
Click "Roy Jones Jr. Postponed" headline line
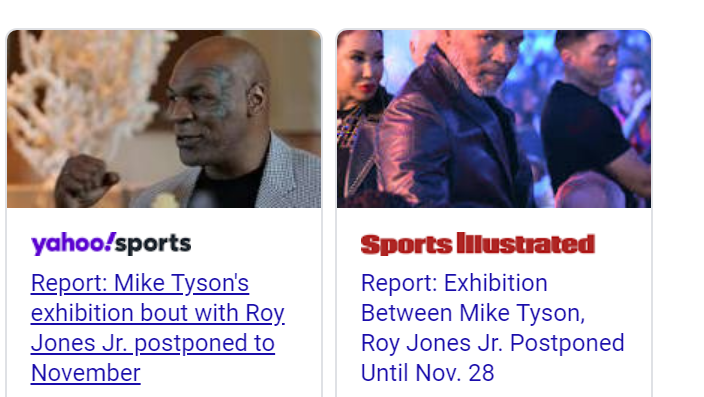(493, 344)
